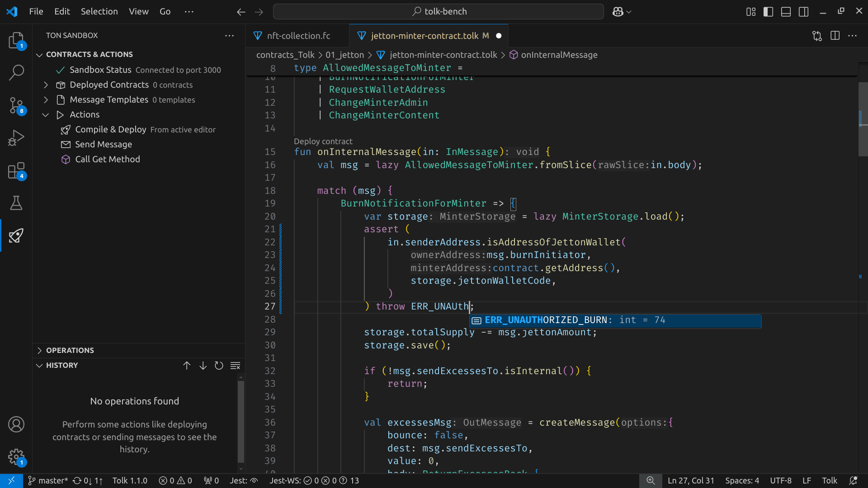Click Call Get Method action
The image size is (868, 488).
101,160
